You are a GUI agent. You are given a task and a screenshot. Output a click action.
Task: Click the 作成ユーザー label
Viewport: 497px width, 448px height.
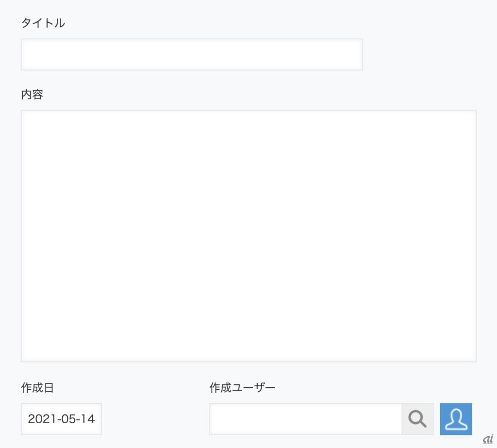click(242, 388)
